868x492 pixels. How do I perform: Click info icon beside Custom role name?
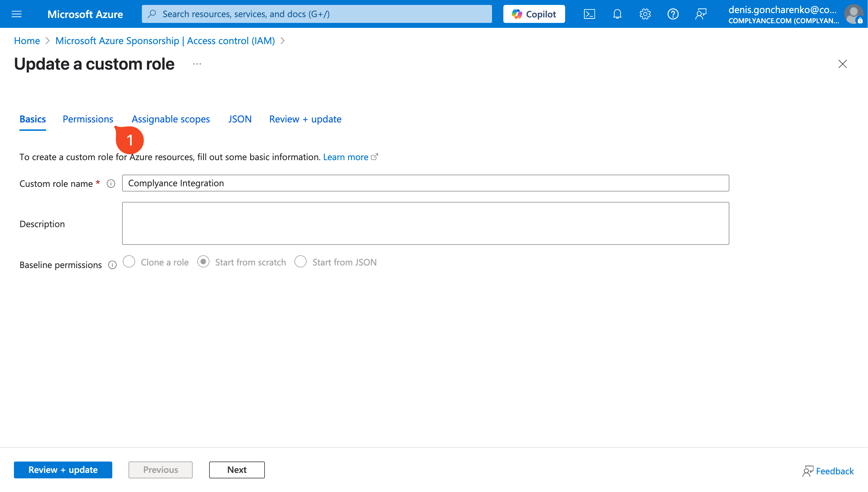pos(111,184)
